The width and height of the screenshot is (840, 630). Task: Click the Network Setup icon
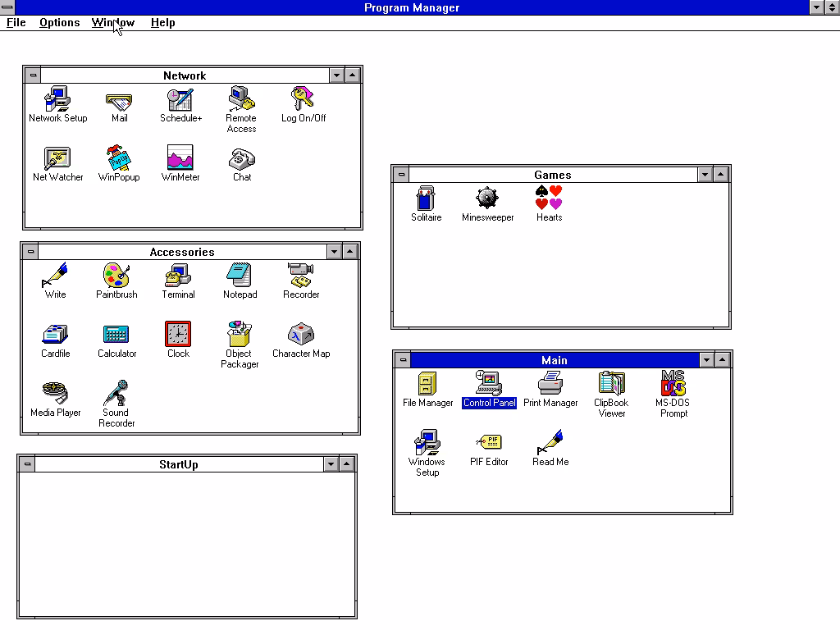[57, 100]
